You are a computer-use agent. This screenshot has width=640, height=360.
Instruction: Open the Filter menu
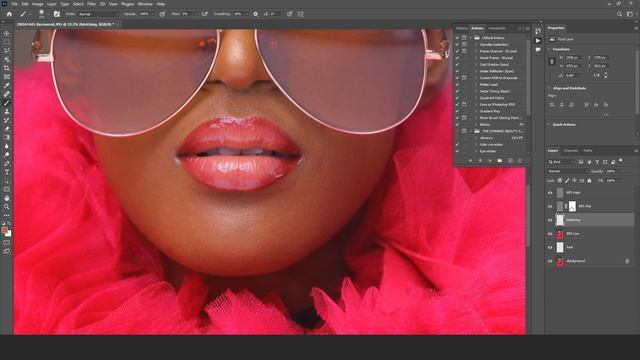tap(91, 4)
